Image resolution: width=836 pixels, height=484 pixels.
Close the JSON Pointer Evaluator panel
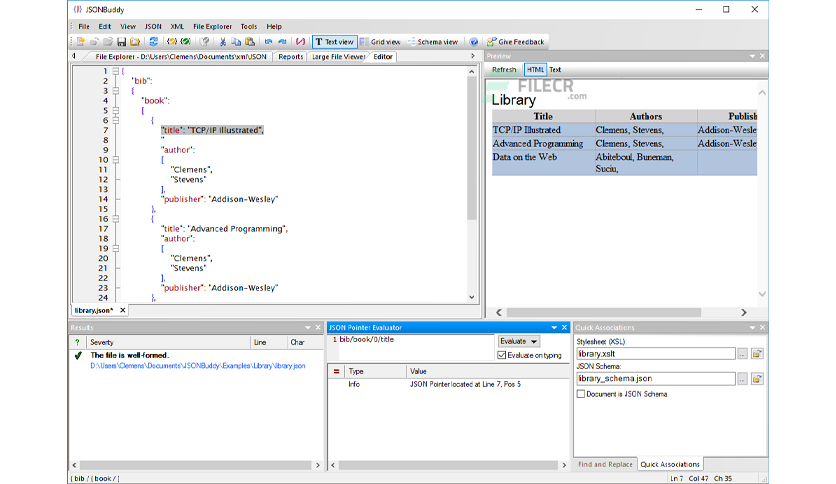point(564,327)
